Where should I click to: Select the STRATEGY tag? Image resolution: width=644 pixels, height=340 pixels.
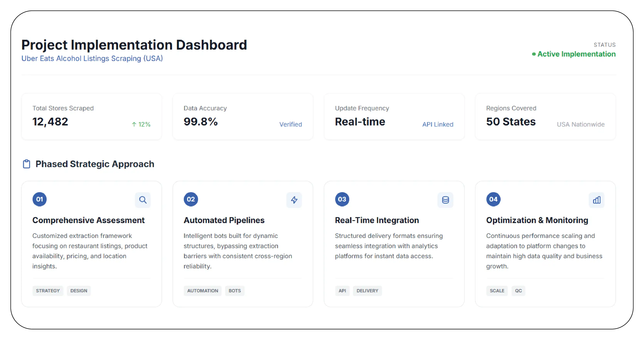[48, 291]
